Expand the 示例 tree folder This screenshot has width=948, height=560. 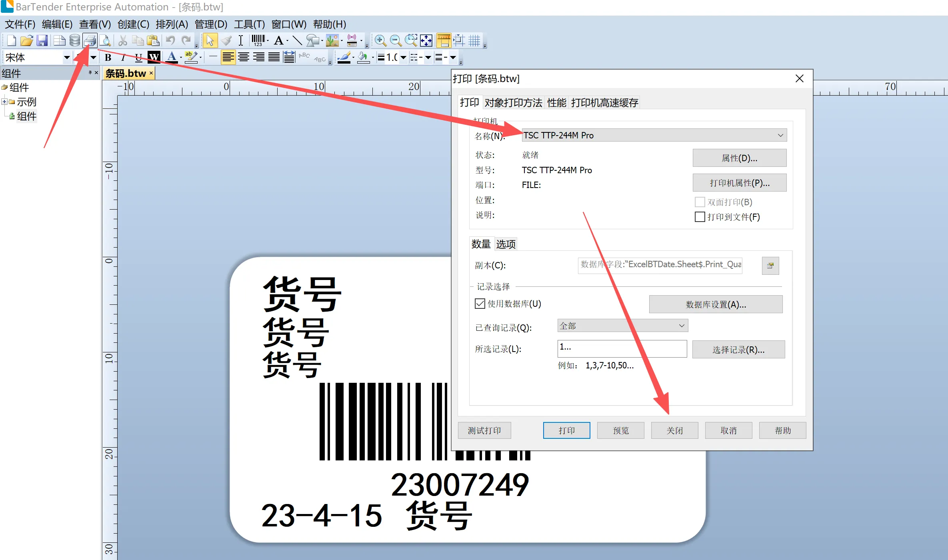click(x=4, y=102)
